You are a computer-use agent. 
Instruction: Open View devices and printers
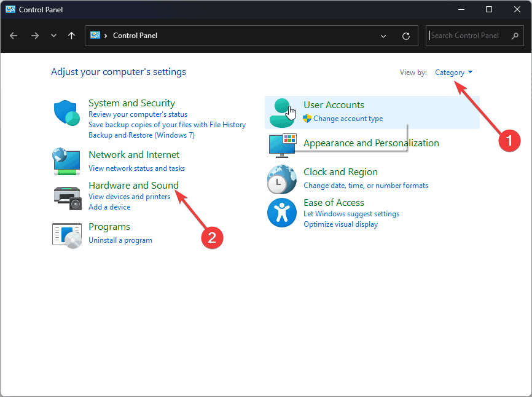tap(129, 197)
